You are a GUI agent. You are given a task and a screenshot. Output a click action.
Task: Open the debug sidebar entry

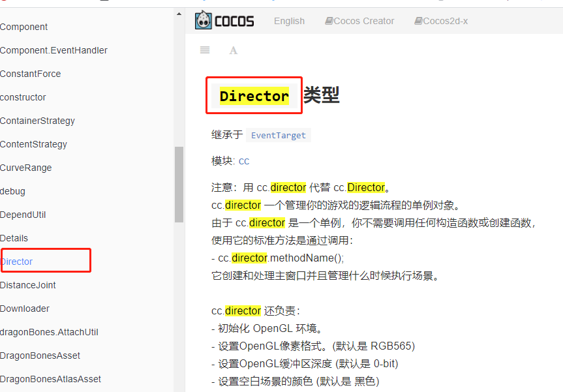12,191
